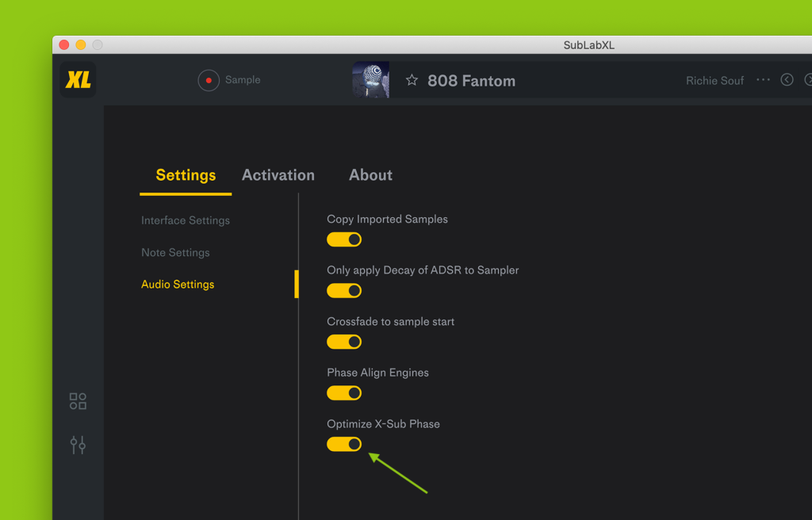
Task: Select Audio Settings in the sidebar
Action: tap(178, 285)
